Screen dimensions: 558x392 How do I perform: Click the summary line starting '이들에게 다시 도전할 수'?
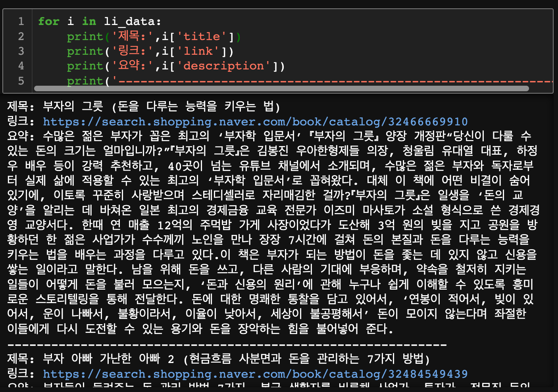pos(200,329)
